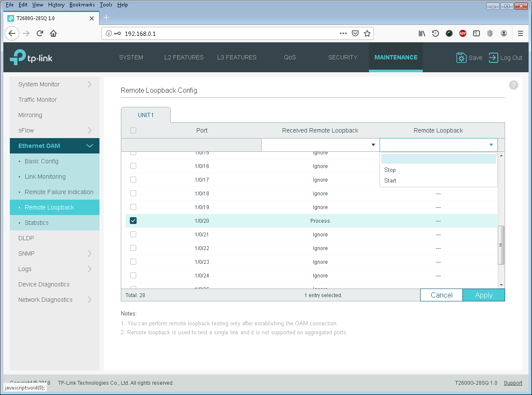The height and width of the screenshot is (395, 532).
Task: Uncheck the port 1/0/20 checkbox
Action: 133,221
